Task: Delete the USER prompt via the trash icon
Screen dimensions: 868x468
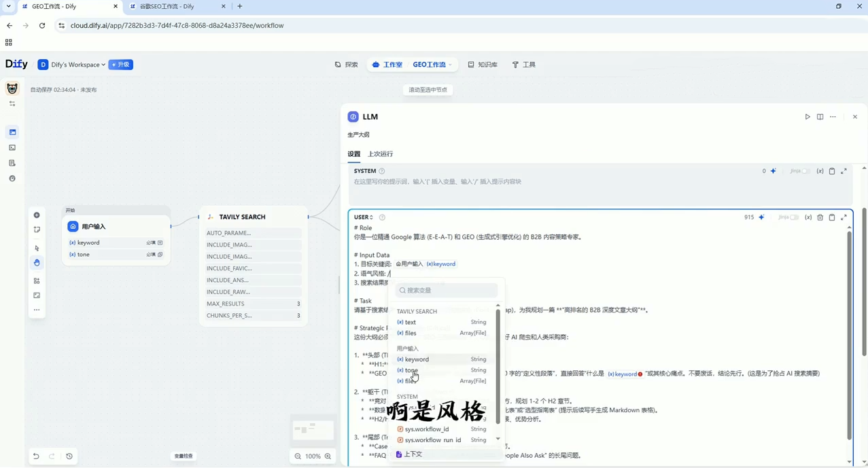Action: (820, 217)
